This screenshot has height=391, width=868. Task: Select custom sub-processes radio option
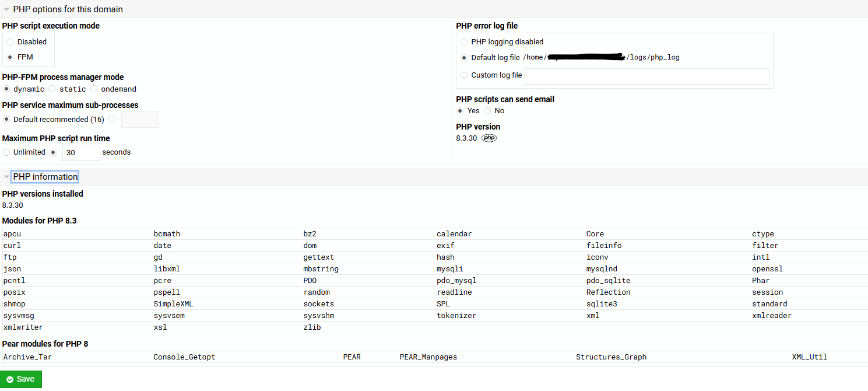112,120
